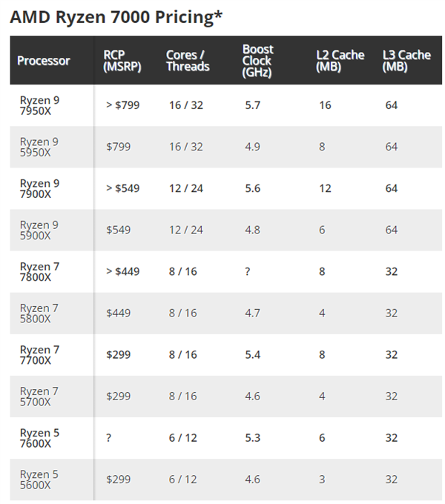Select the Ryzen 5 5600X processor name

39,479
